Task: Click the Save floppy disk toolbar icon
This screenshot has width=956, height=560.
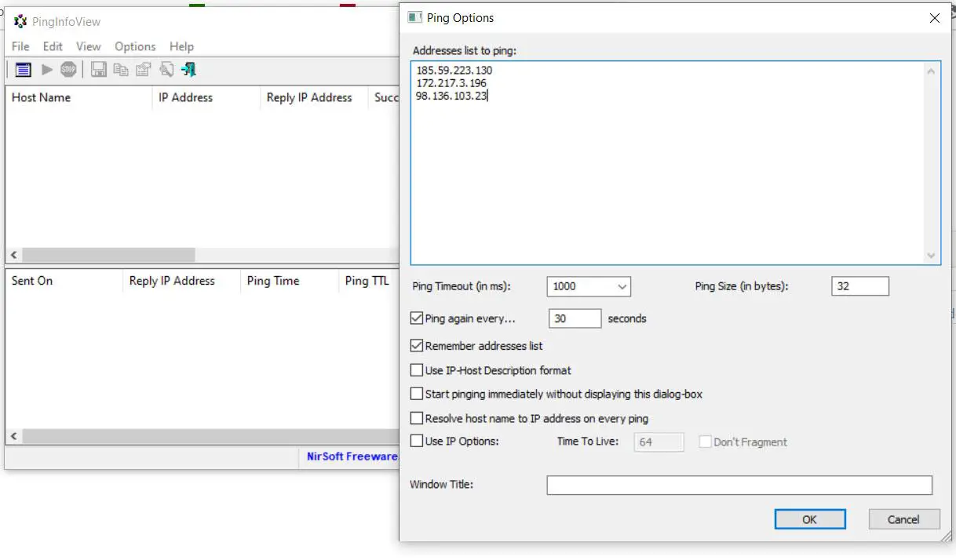Action: coord(99,70)
